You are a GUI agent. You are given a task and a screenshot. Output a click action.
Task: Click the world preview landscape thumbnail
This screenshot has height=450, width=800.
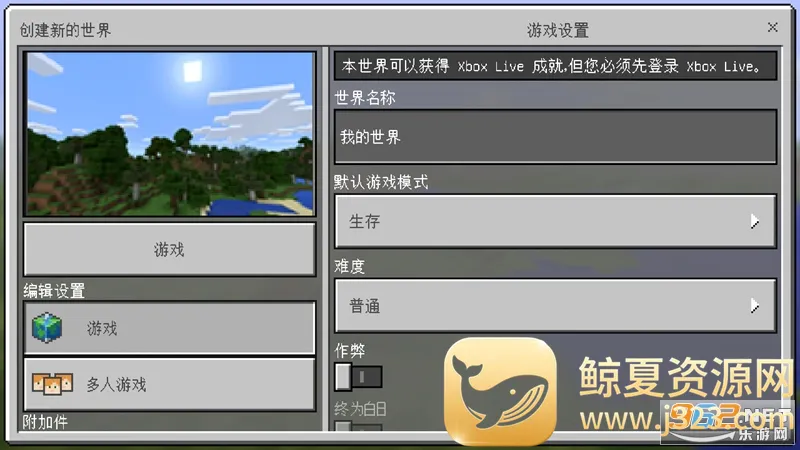pos(169,135)
